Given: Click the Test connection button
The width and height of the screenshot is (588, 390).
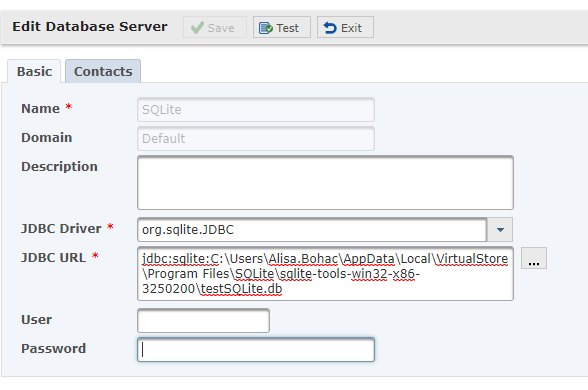Looking at the screenshot, I should pos(282,27).
